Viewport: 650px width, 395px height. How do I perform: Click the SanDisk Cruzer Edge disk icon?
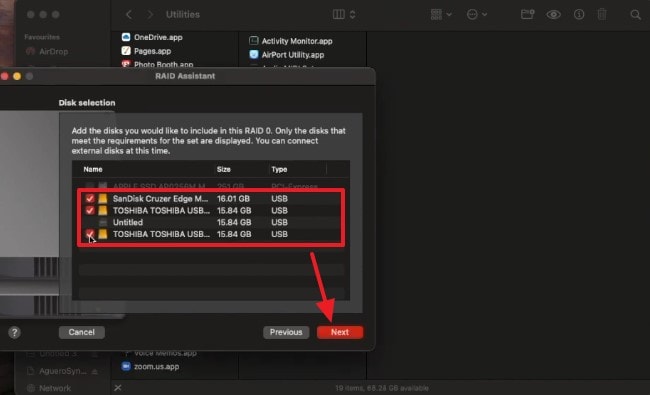coord(103,199)
